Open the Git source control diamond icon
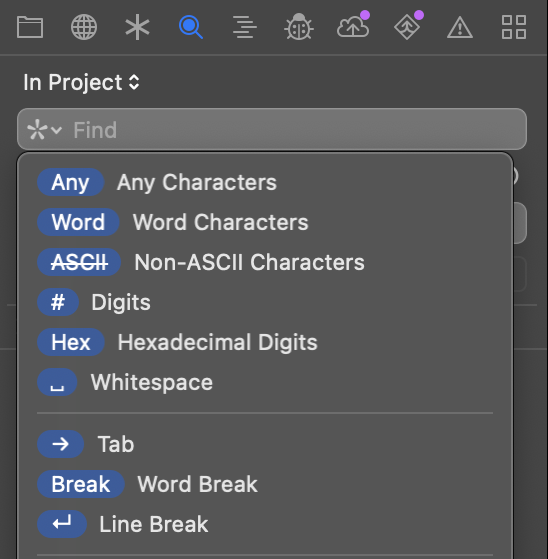The width and height of the screenshot is (548, 559). (408, 26)
